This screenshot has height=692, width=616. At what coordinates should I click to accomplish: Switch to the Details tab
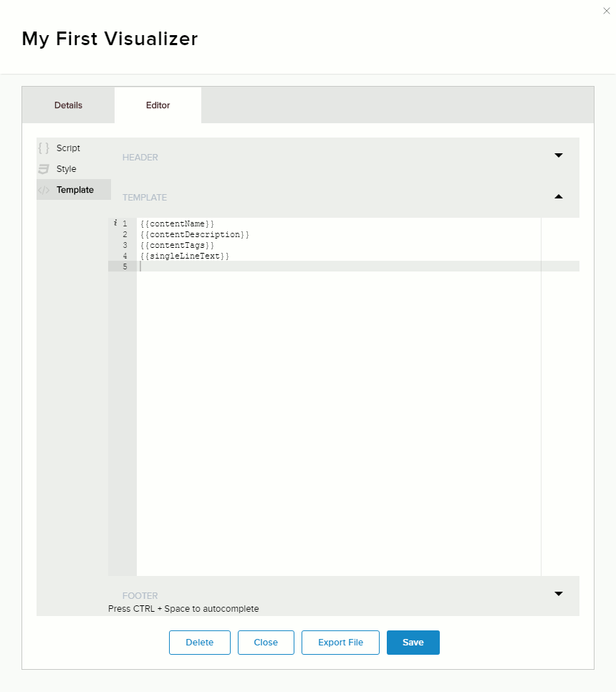tap(68, 105)
